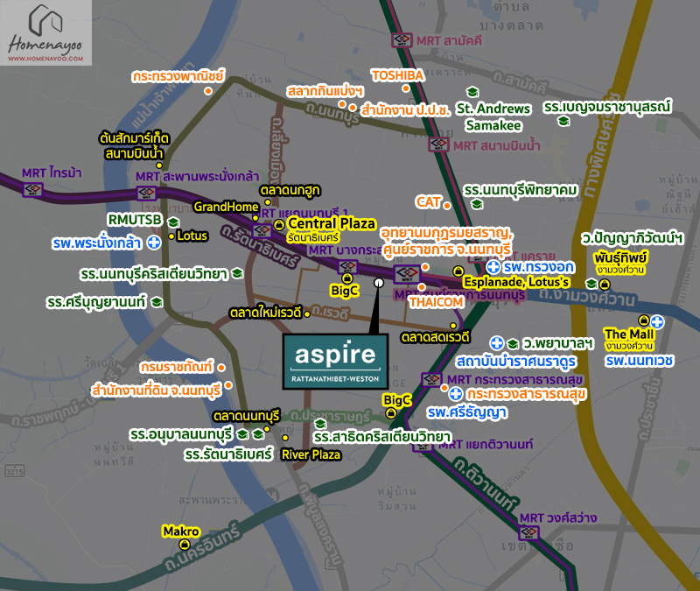Select the รพ.พระนั่งเกล้า label
700x591 pixels.
(97, 243)
